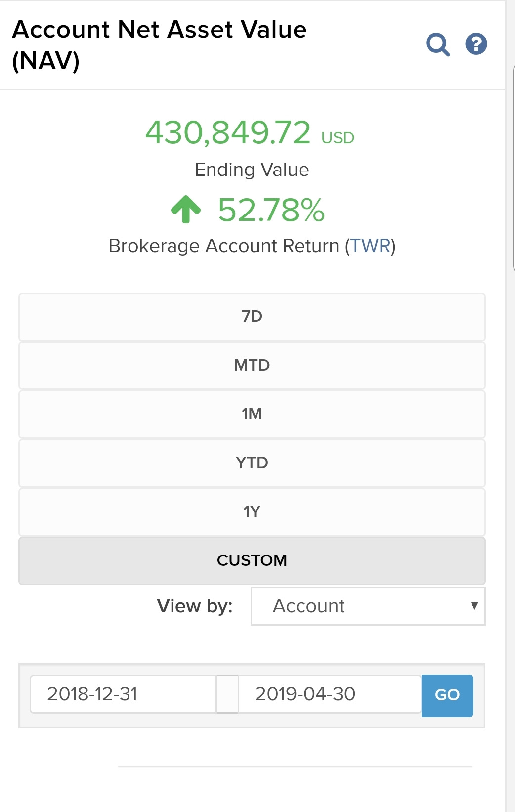Select the 7D time period
This screenshot has width=515, height=812.
252,316
